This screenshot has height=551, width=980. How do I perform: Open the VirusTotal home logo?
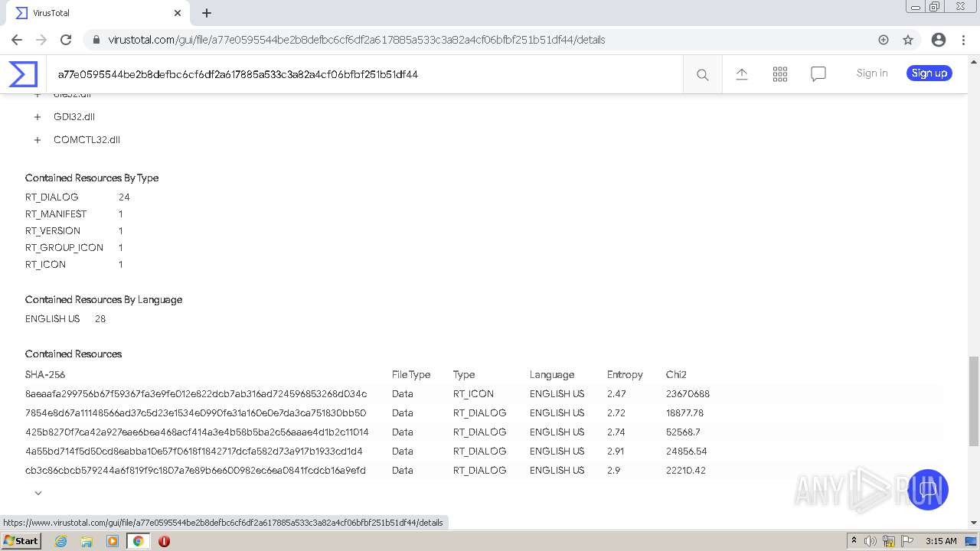[23, 74]
